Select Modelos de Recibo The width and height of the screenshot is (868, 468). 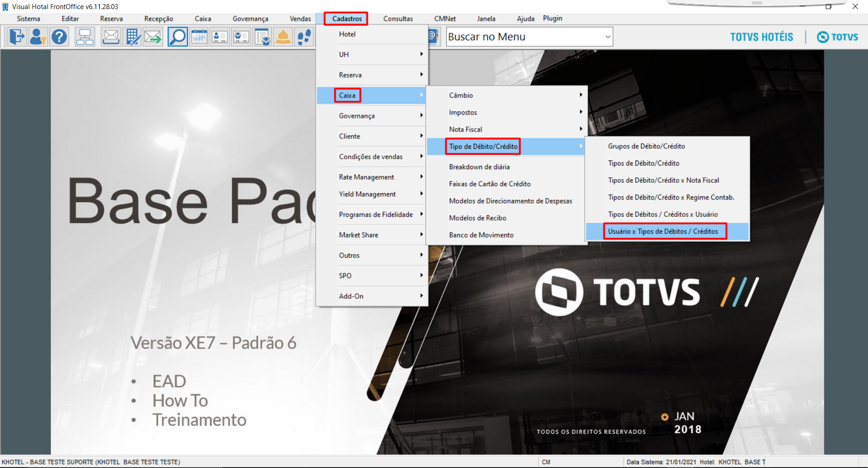pyautogui.click(x=507, y=218)
